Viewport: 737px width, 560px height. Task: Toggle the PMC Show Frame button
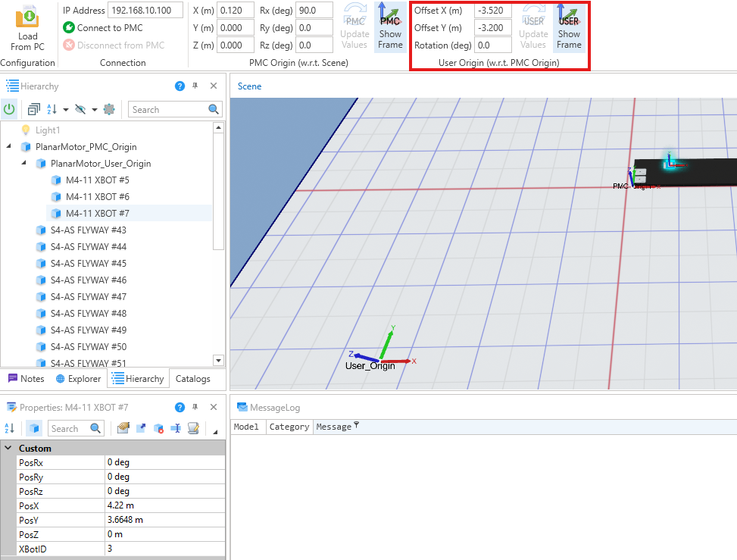(390, 27)
